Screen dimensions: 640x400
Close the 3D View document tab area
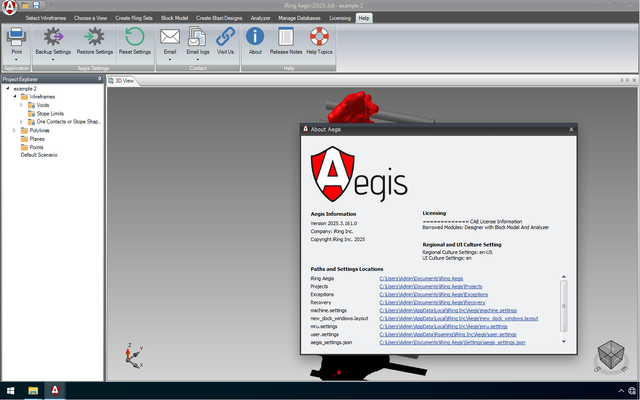[x=634, y=80]
